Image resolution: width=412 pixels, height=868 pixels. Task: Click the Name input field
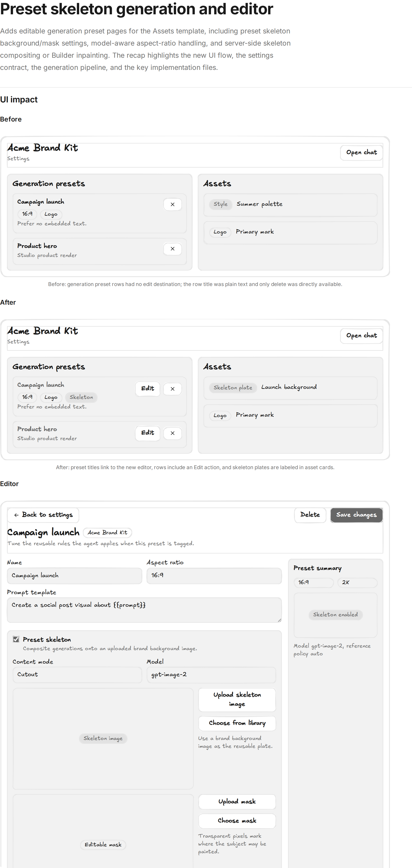[74, 575]
